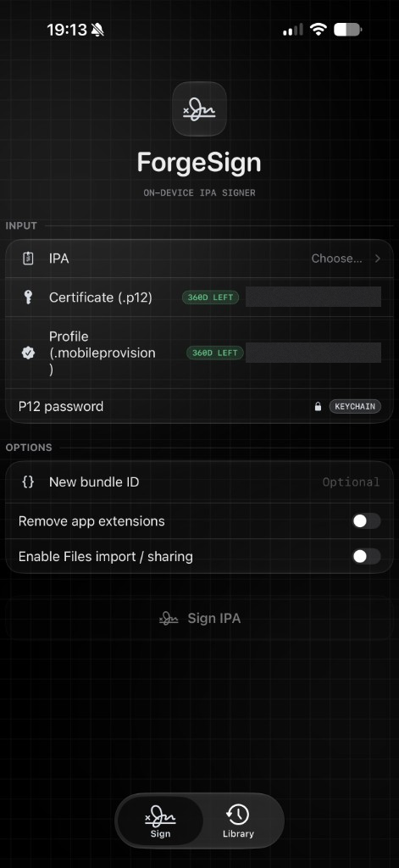
Task: Click the Sign IPA button
Action: pyautogui.click(x=199, y=618)
